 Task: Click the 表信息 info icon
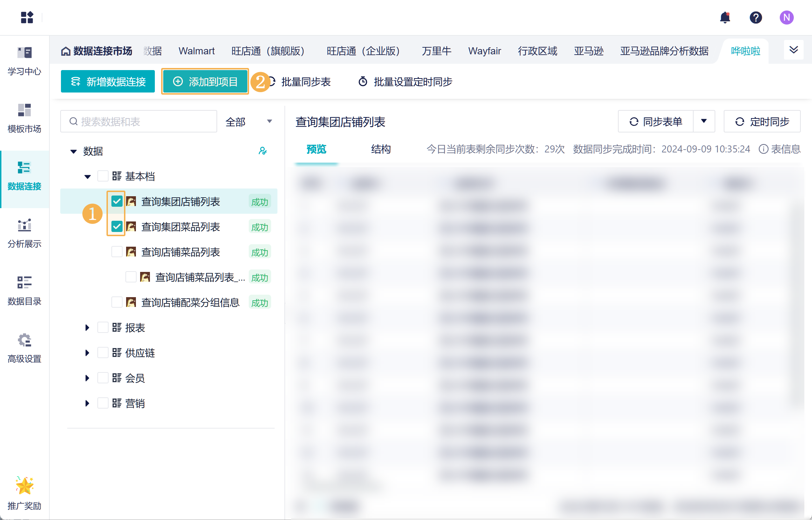point(763,149)
